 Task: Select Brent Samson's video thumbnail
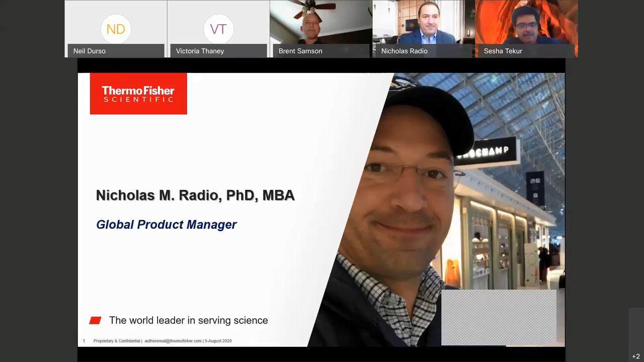(x=321, y=23)
